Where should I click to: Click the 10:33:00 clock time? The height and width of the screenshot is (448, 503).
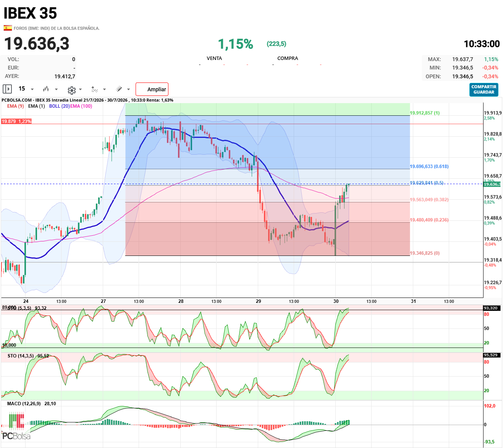(482, 44)
